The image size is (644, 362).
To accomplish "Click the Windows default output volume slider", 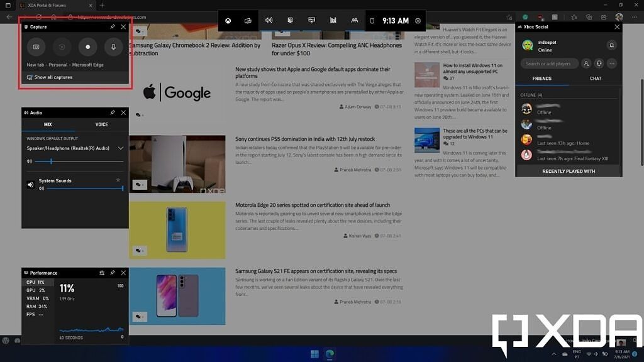I will click(x=52, y=161).
